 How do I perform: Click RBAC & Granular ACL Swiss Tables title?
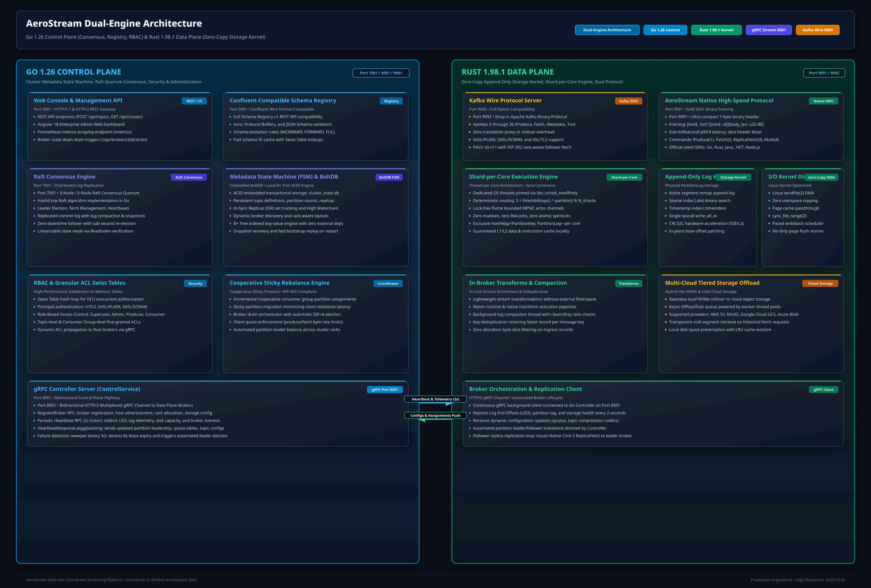pos(79,283)
